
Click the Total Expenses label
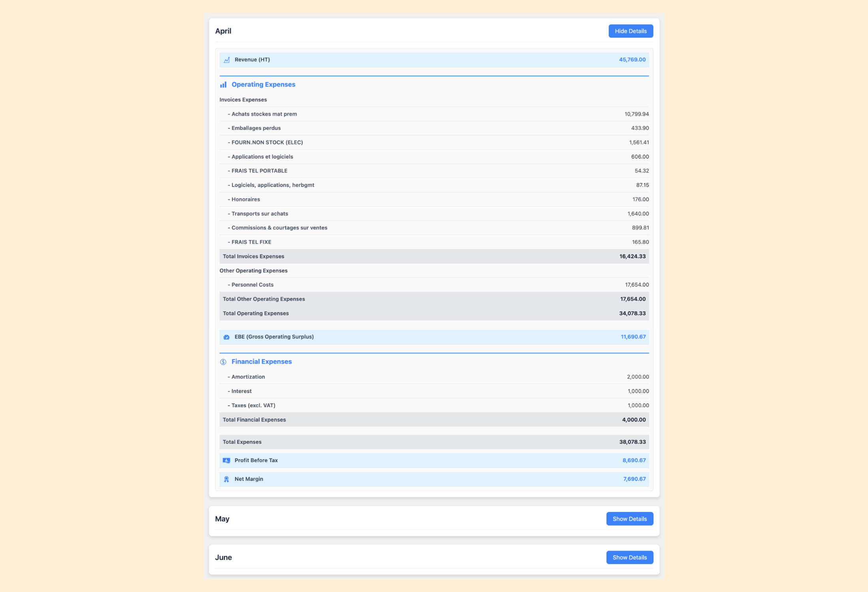coord(242,442)
